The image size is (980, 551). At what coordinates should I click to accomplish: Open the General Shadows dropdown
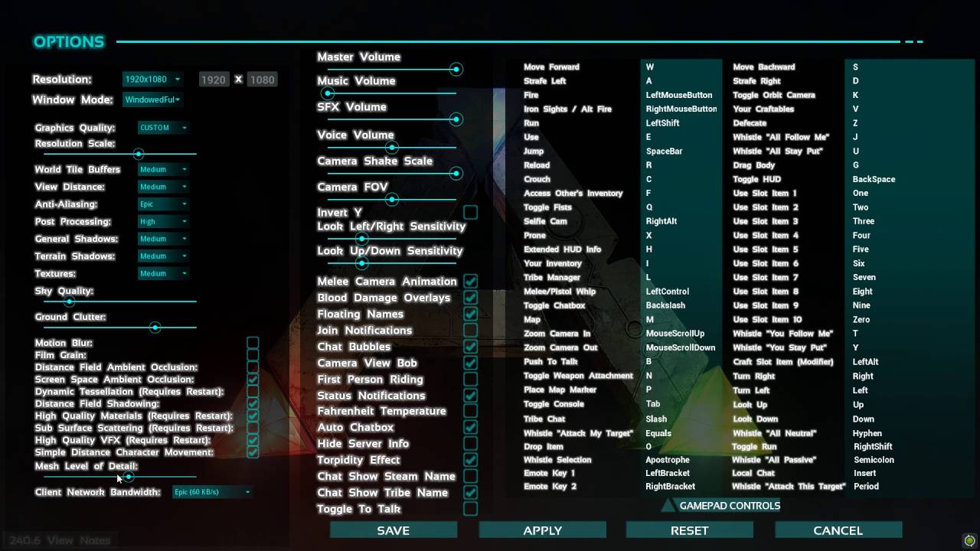[163, 239]
